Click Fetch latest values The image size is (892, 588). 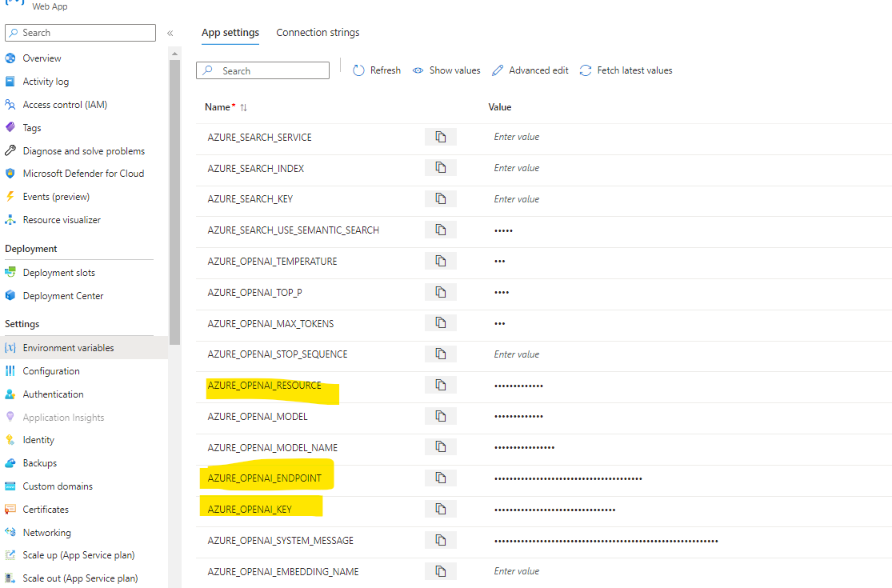pyautogui.click(x=626, y=70)
